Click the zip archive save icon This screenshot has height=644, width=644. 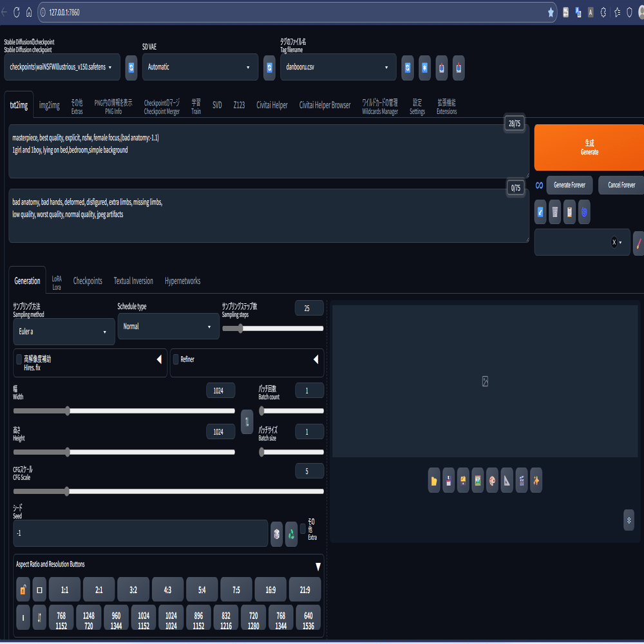463,480
